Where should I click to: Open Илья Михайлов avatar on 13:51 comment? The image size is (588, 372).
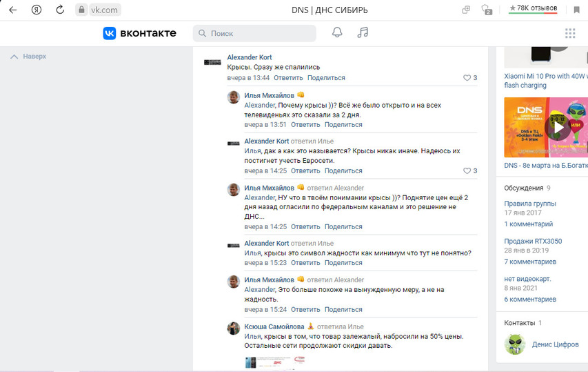[234, 97]
